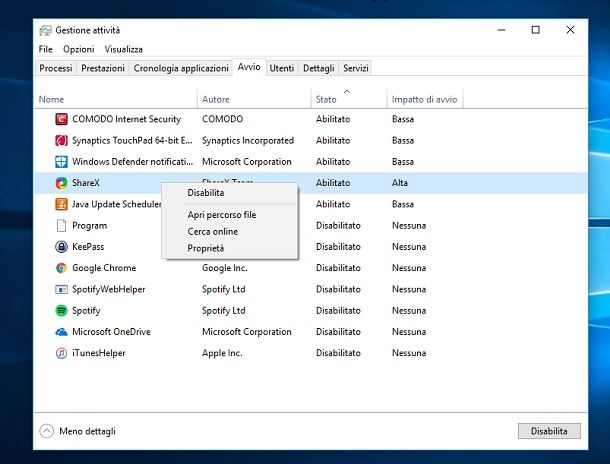The height and width of the screenshot is (464, 610).
Task: Click the Synaptics Incorporated author cell
Action: click(x=248, y=140)
